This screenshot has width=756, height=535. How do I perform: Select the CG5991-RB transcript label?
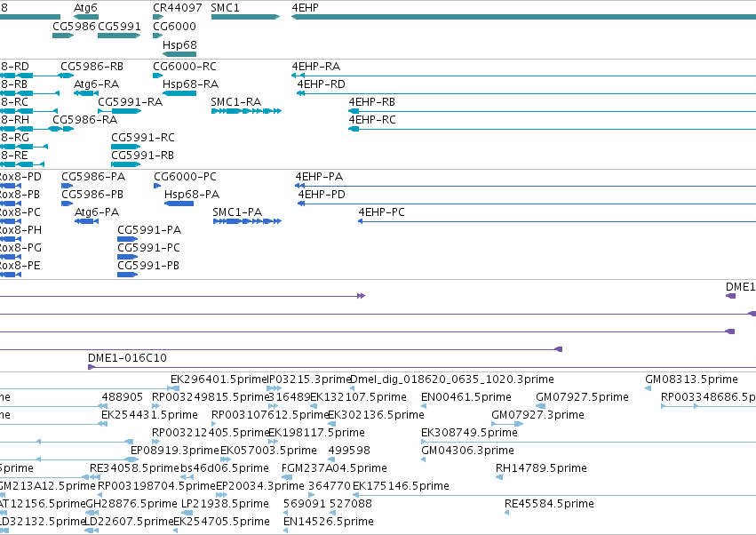point(143,156)
